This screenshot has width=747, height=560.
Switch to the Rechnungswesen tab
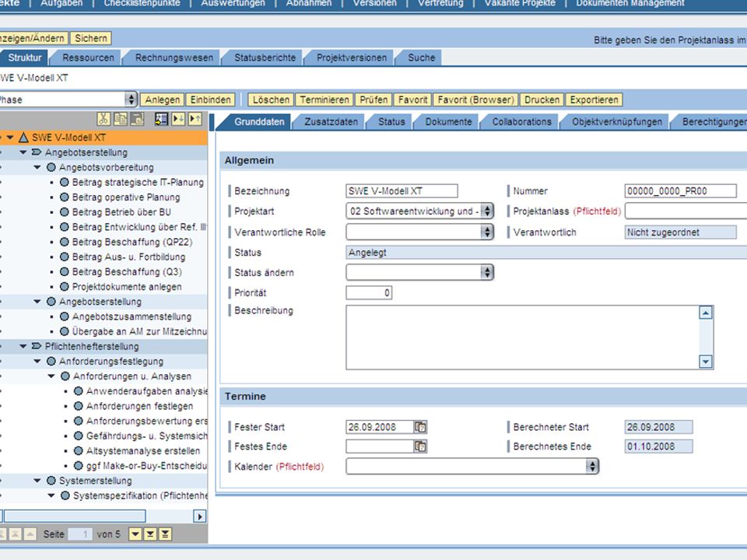pyautogui.click(x=174, y=58)
